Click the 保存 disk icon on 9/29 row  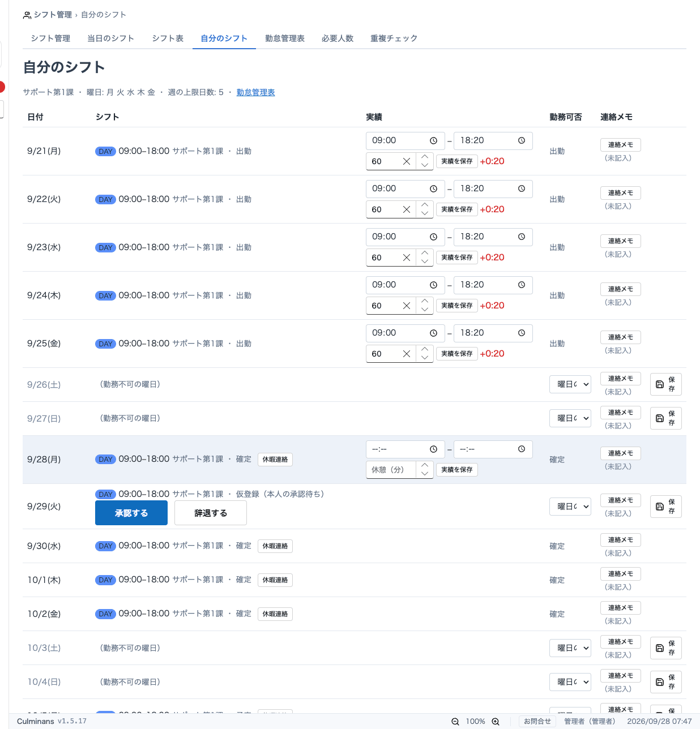660,507
